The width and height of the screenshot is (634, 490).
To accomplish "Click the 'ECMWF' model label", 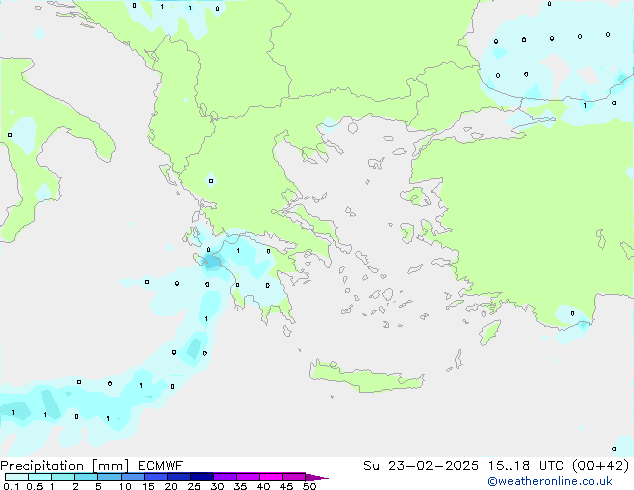I will (x=161, y=466).
